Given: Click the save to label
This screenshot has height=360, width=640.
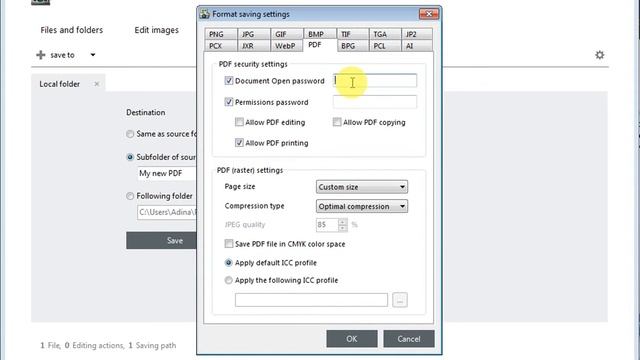Looking at the screenshot, I should (62, 55).
